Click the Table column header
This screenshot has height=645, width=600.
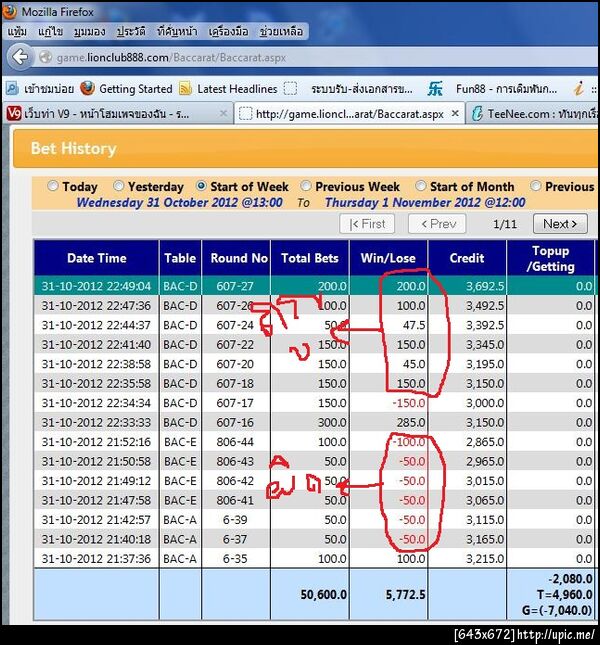[x=180, y=258]
